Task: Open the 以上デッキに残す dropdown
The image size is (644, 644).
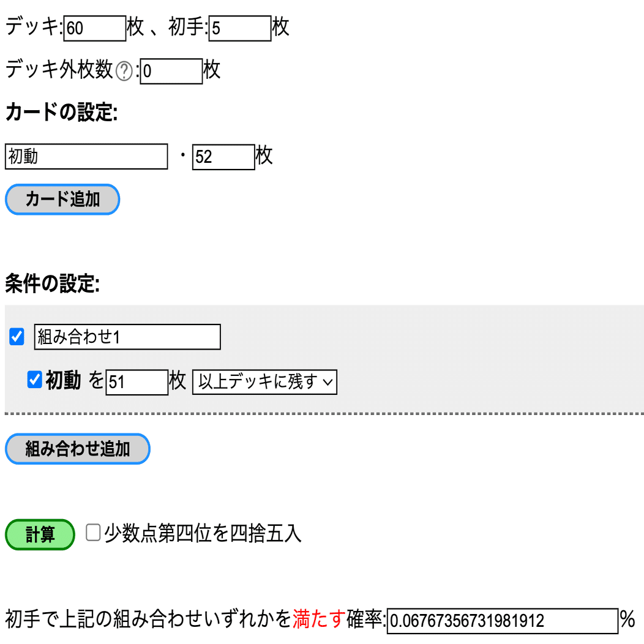Action: point(264,382)
